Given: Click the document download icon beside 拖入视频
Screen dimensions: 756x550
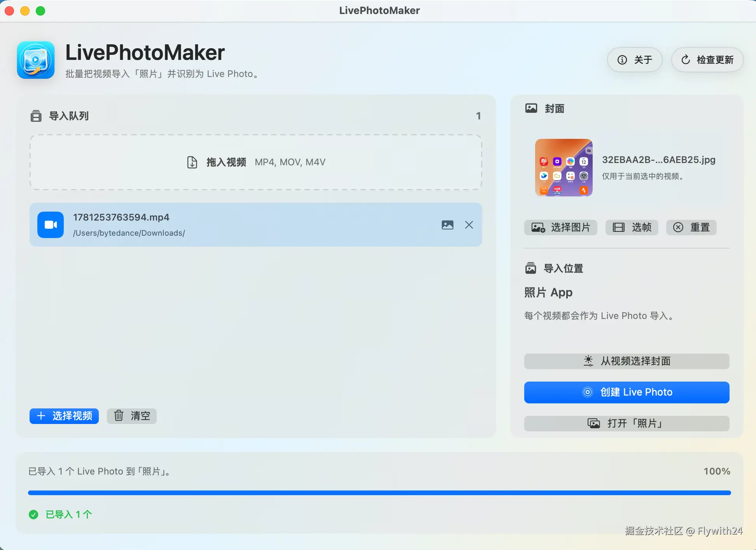Looking at the screenshot, I should pos(192,162).
